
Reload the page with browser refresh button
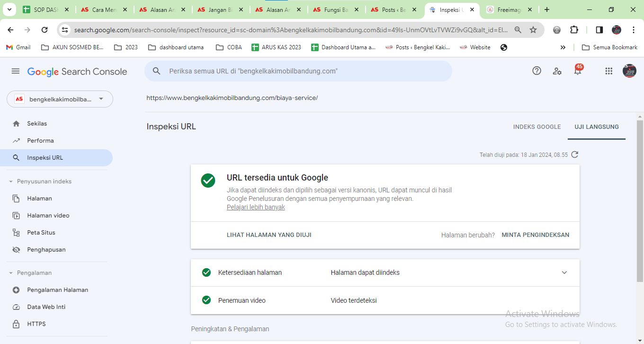click(45, 30)
